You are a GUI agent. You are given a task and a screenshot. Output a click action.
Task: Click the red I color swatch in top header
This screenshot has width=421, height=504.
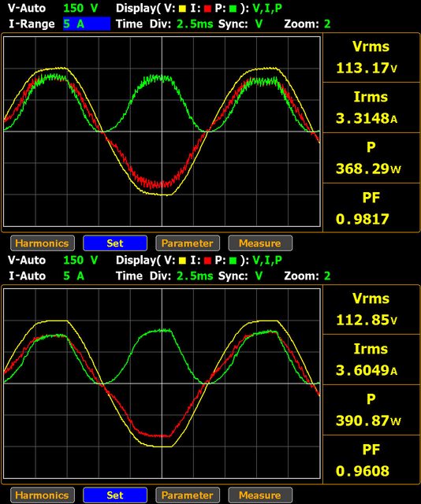click(207, 9)
